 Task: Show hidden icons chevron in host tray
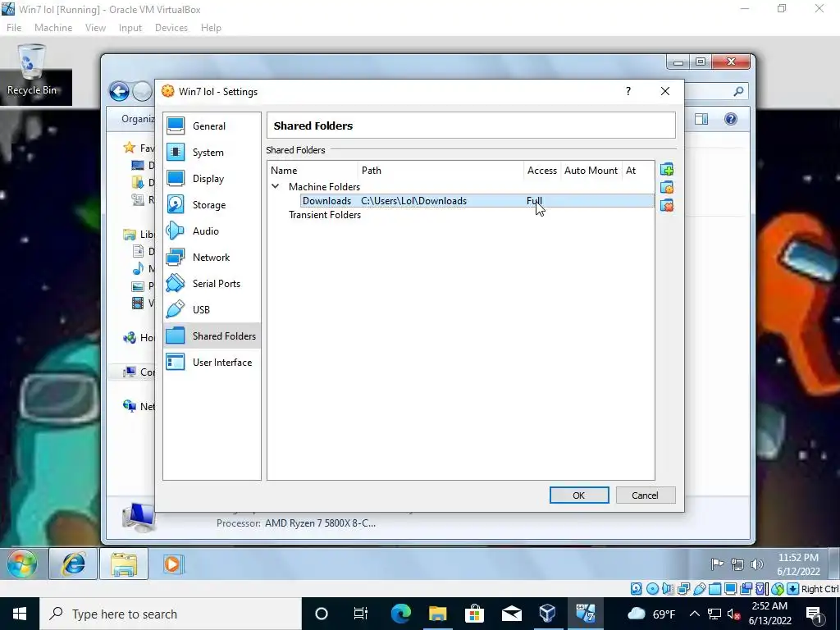[x=694, y=614]
